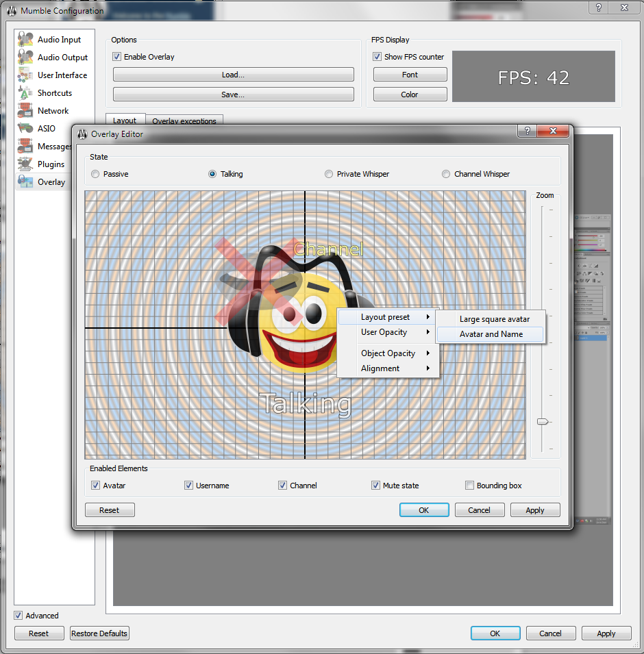Image resolution: width=644 pixels, height=654 pixels.
Task: Open the FPS Font button
Action: [x=410, y=75]
